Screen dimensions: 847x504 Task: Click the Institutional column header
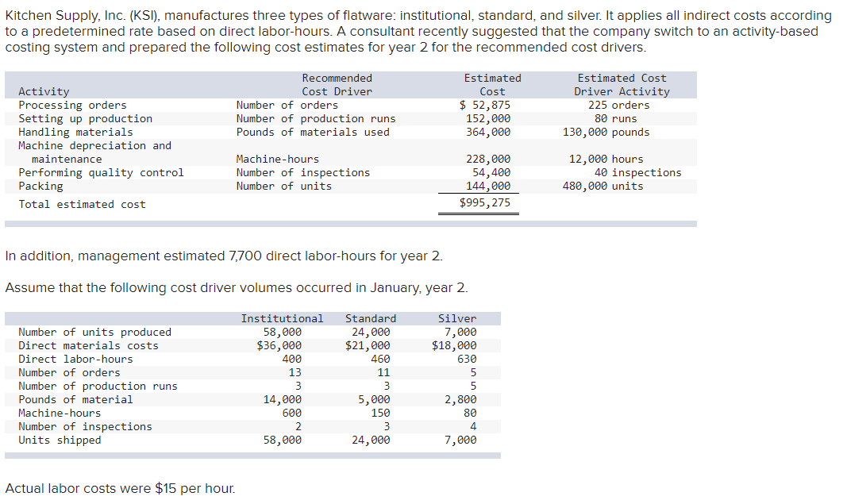click(282, 317)
